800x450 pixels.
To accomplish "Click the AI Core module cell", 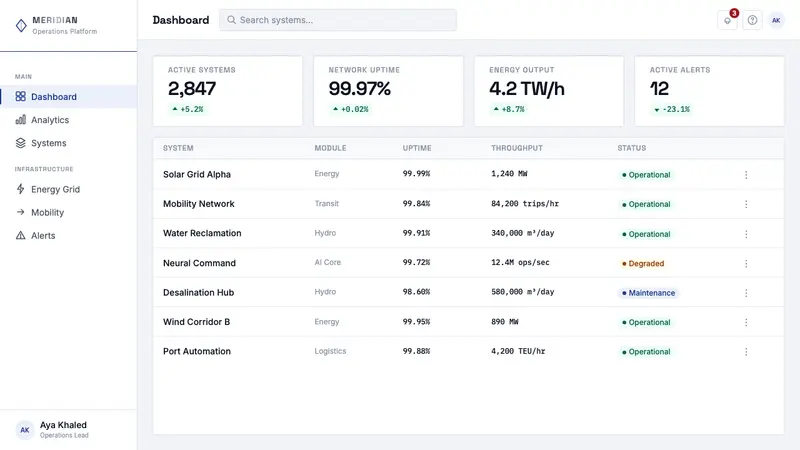I will coord(328,262).
